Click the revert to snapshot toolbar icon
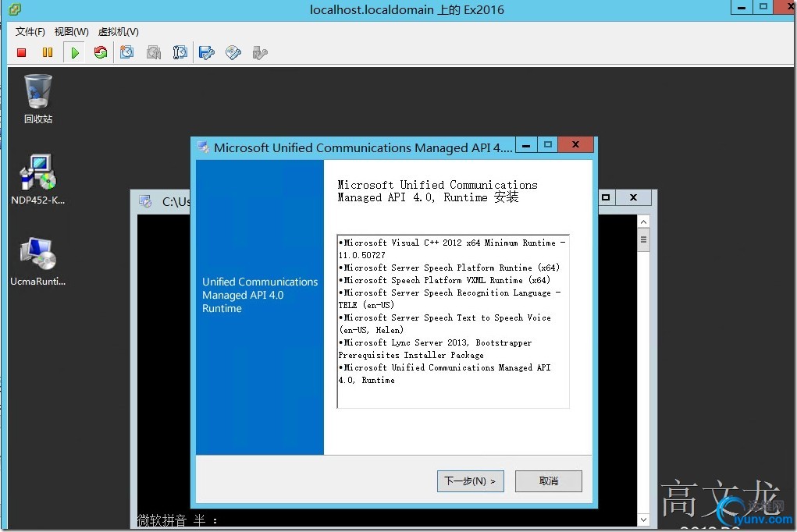The image size is (797, 532). coord(154,52)
